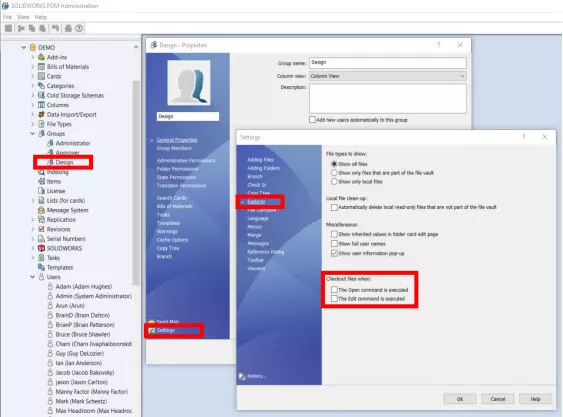Click the Print toolbar icon
Viewport: 563px width, 417px height.
[x=68, y=28]
